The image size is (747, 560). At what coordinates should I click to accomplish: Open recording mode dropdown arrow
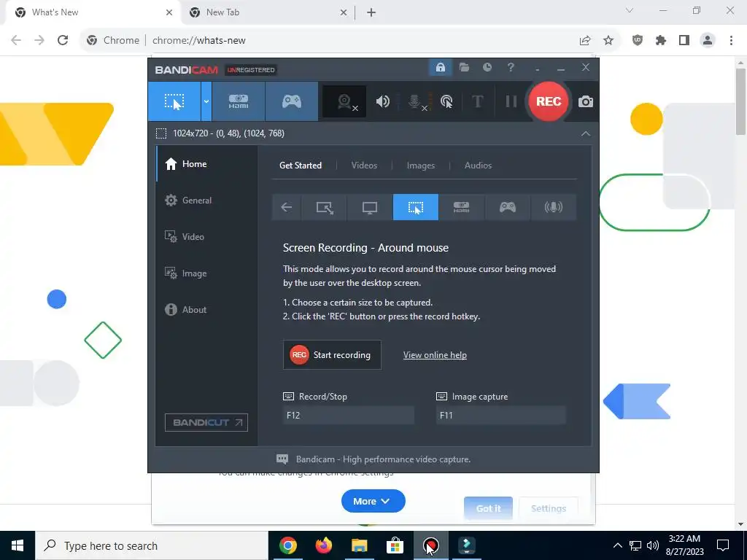pyautogui.click(x=206, y=101)
